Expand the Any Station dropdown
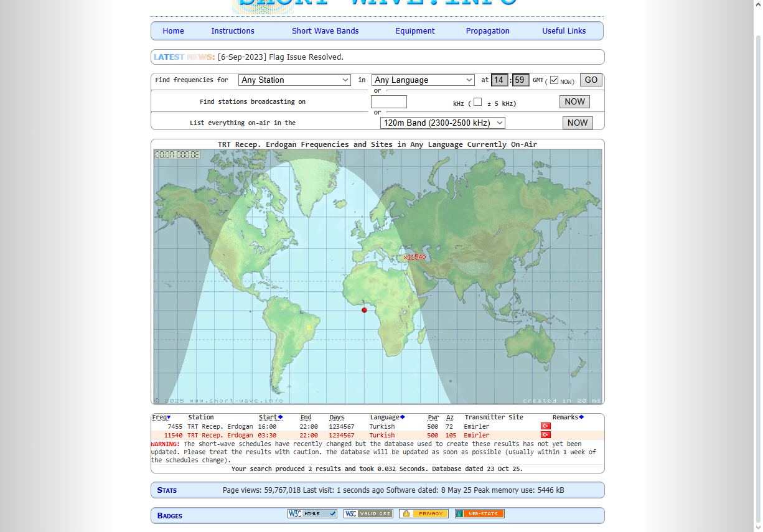This screenshot has height=532, width=763. 294,80
